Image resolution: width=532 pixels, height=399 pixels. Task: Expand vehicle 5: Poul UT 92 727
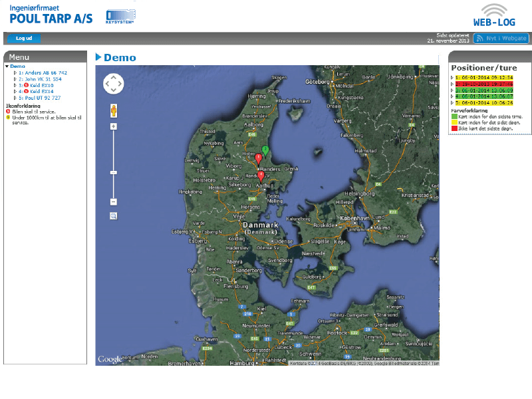click(x=15, y=98)
